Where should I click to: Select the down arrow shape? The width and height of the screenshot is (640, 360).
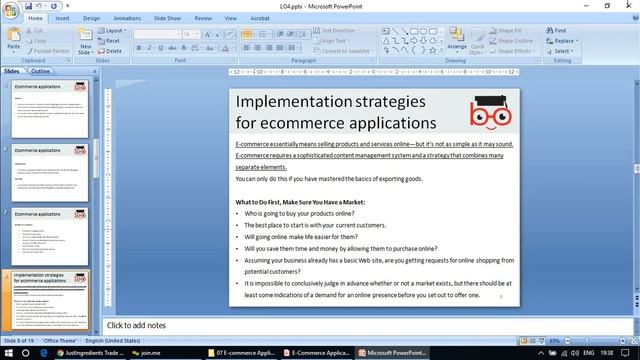pos(423,41)
